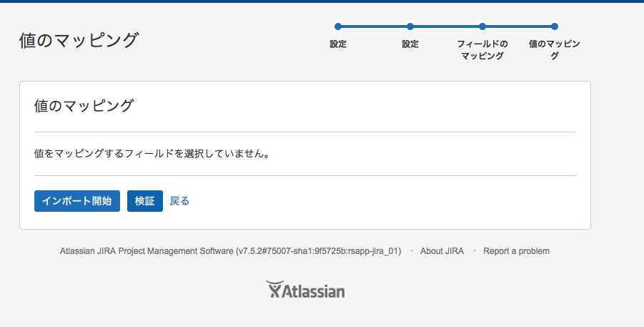Viewport: 644px width, 327px height.
Task: Select the first 設定 step dot
Action: (338, 26)
